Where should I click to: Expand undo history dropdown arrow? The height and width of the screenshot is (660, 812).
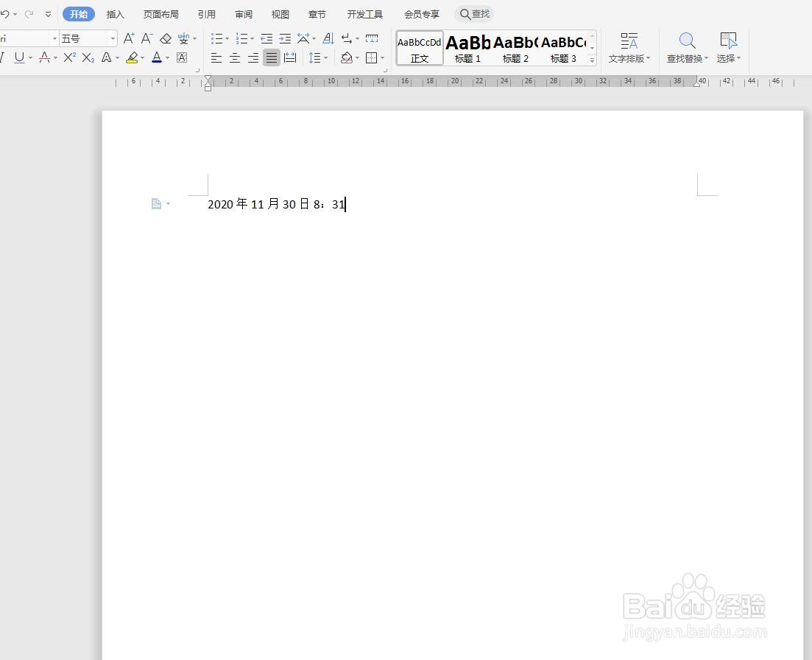tap(15, 14)
